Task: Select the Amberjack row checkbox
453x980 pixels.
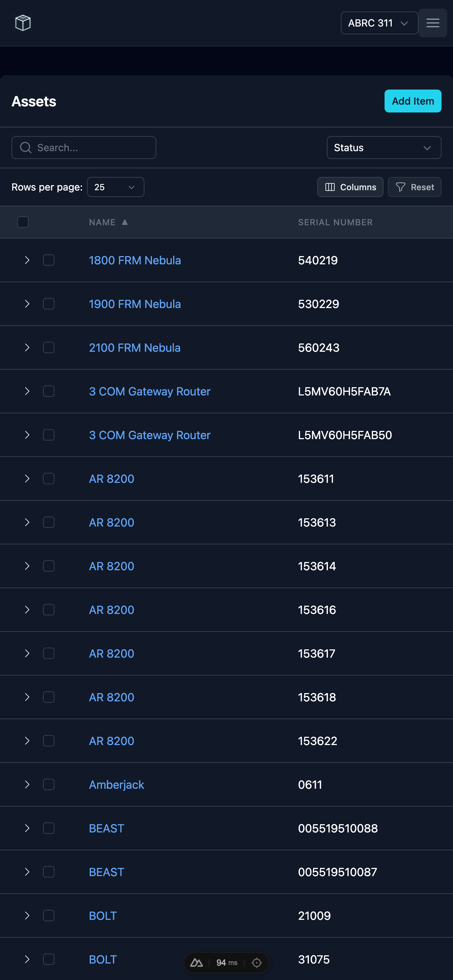Action: 49,784
